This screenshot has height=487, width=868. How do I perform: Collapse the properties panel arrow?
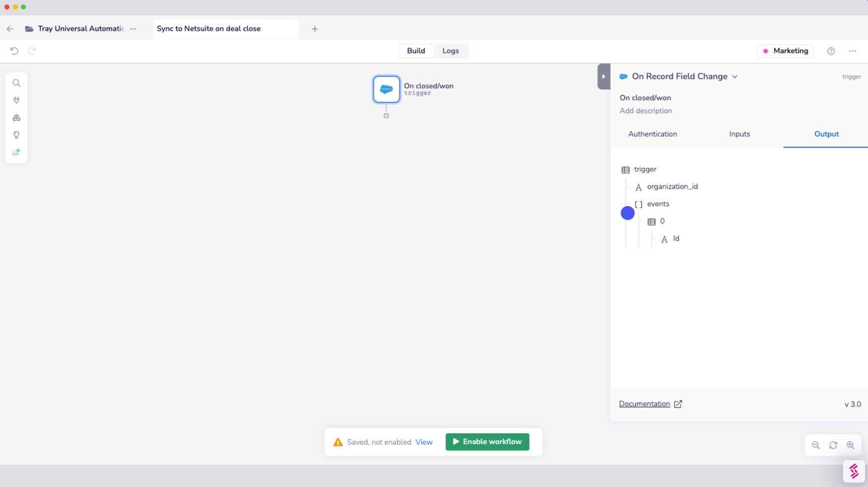click(x=604, y=77)
